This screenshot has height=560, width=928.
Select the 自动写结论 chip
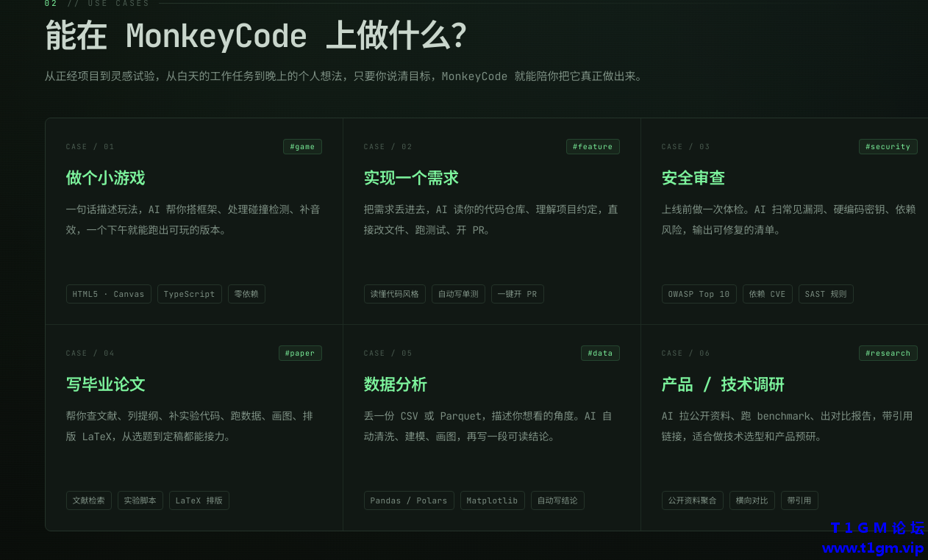[557, 500]
